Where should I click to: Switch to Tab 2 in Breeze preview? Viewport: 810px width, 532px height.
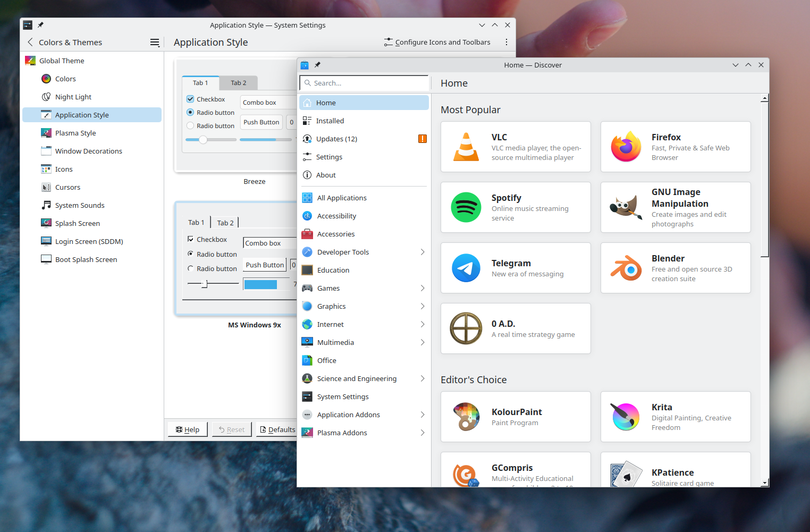[238, 83]
